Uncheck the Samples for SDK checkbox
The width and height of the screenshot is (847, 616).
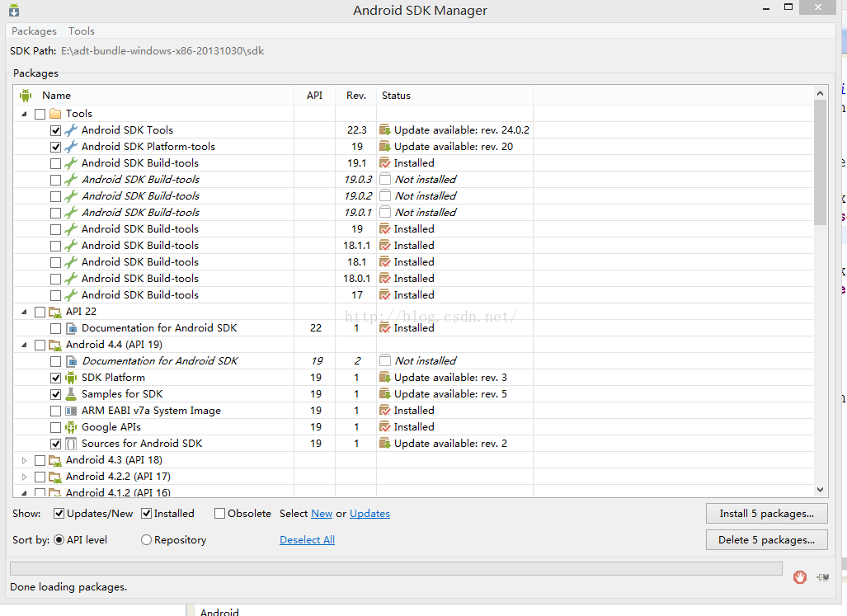click(55, 395)
